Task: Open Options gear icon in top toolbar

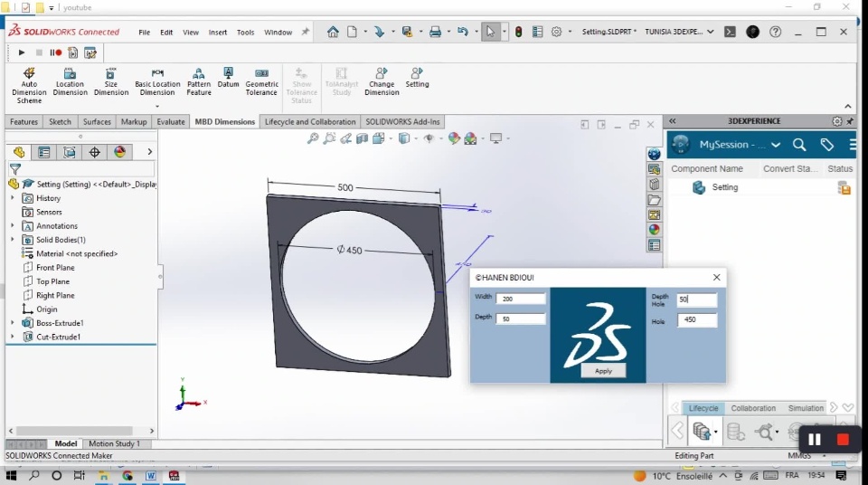Action: (556, 33)
